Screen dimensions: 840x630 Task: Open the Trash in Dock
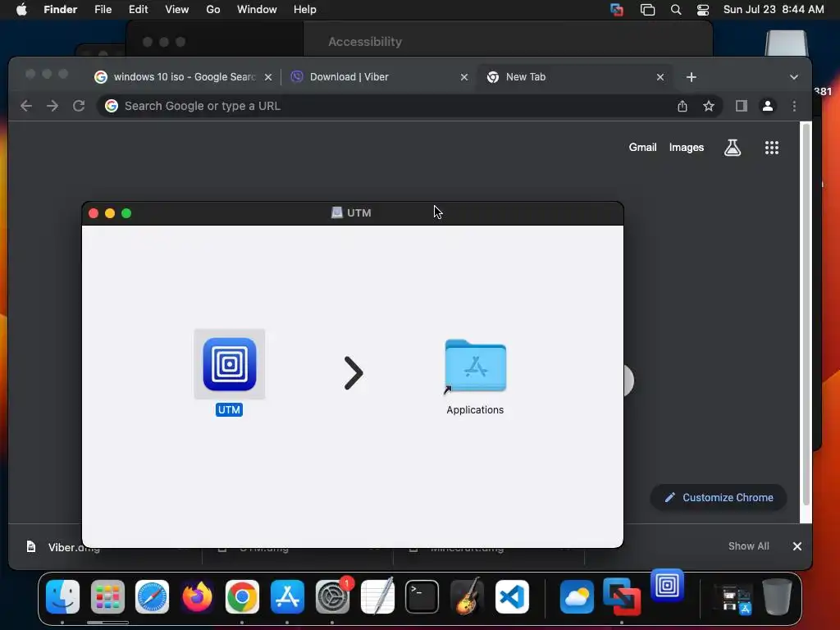click(x=777, y=597)
